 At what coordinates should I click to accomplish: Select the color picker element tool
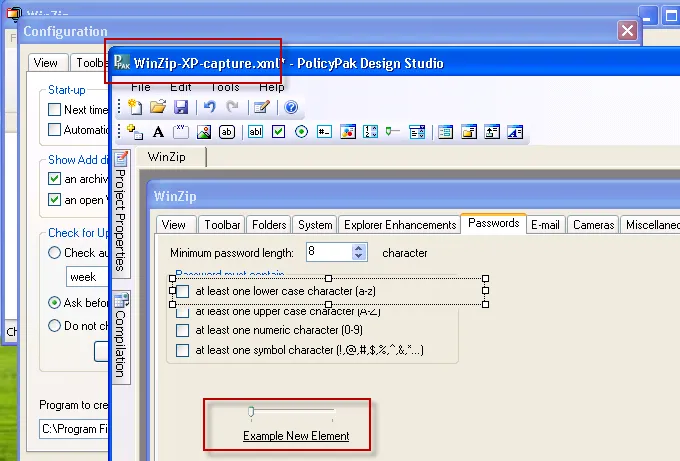pyautogui.click(x=348, y=132)
